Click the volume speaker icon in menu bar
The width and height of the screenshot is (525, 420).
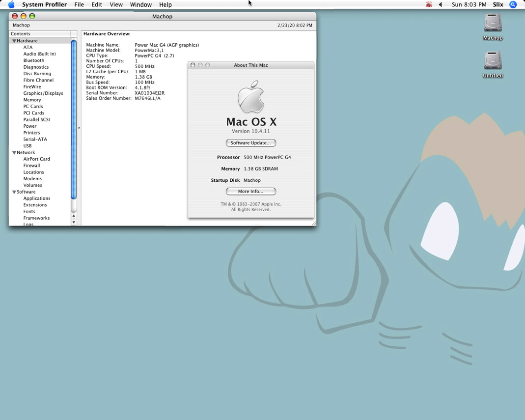(x=441, y=5)
